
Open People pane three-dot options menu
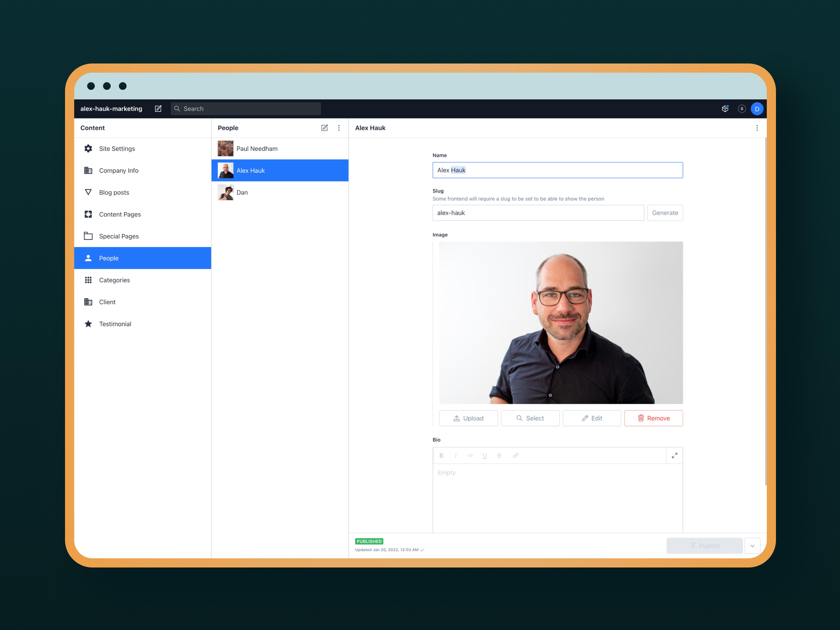tap(339, 128)
